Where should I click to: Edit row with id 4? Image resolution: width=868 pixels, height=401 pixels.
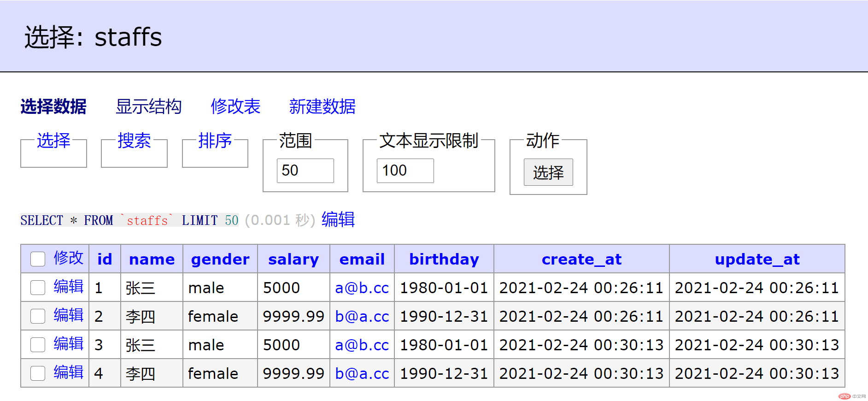point(68,372)
